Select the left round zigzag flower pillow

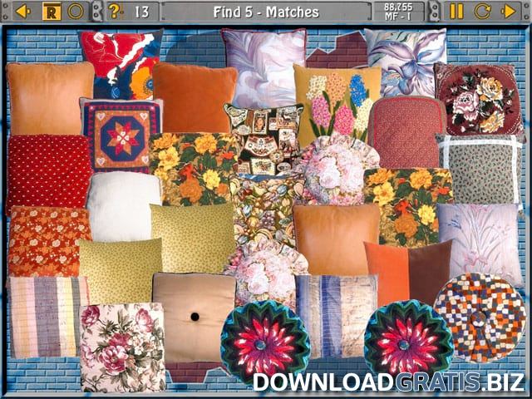pyautogui.click(x=264, y=341)
